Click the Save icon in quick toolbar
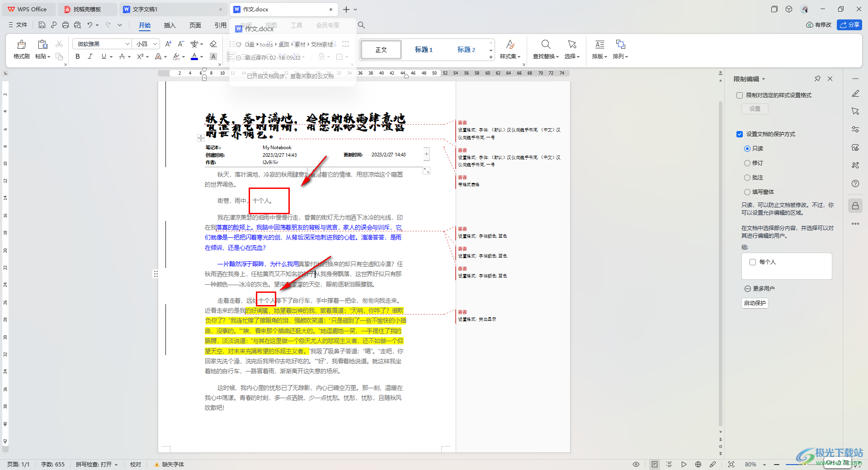The width and height of the screenshot is (868, 470). pos(42,25)
